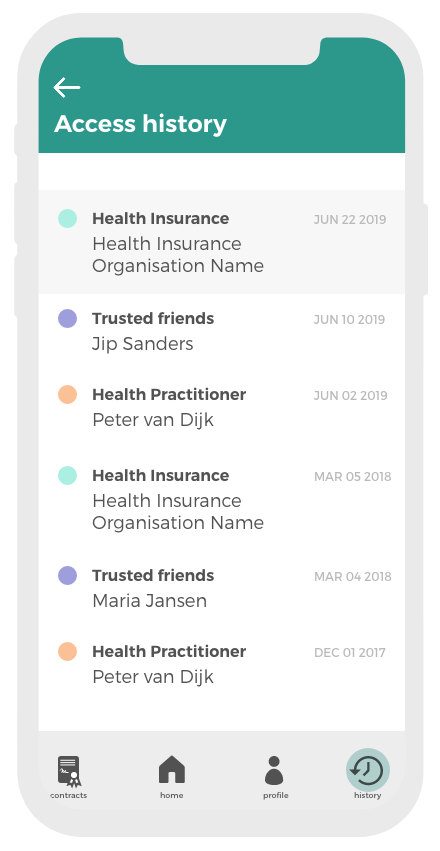Viewport: 440px width, 851px height.
Task: Open highlighted Health Insurance Organisation Name entry
Action: (222, 242)
